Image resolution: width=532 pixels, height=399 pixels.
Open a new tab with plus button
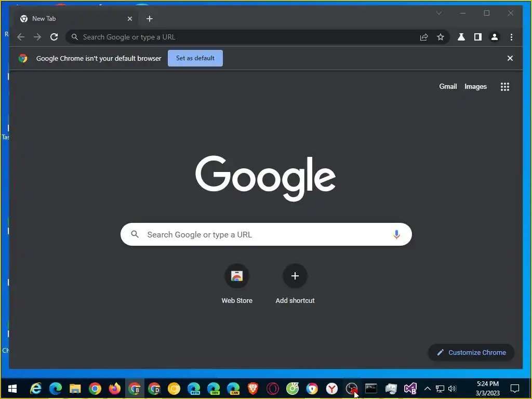(150, 19)
